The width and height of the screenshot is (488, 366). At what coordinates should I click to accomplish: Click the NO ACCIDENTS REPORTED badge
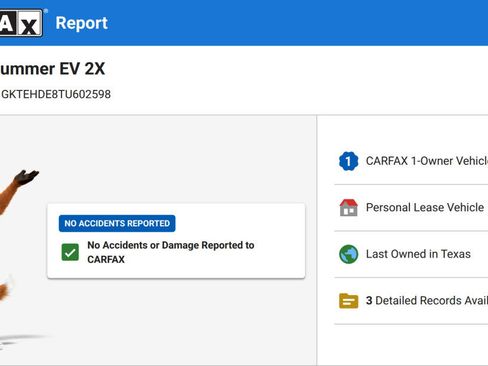(117, 223)
